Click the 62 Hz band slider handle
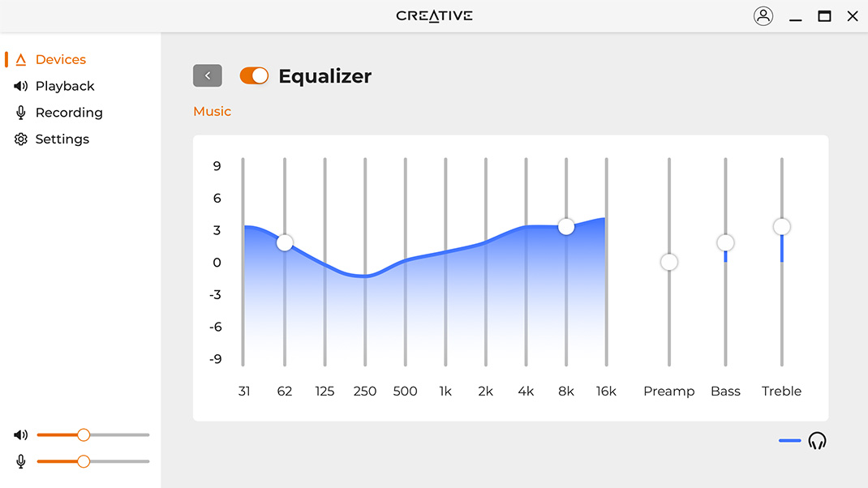868x488 pixels. [x=285, y=242]
